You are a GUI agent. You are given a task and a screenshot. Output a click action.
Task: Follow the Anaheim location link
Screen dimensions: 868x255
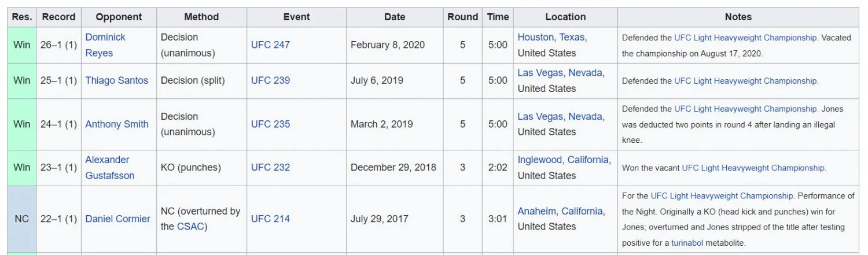click(537, 211)
